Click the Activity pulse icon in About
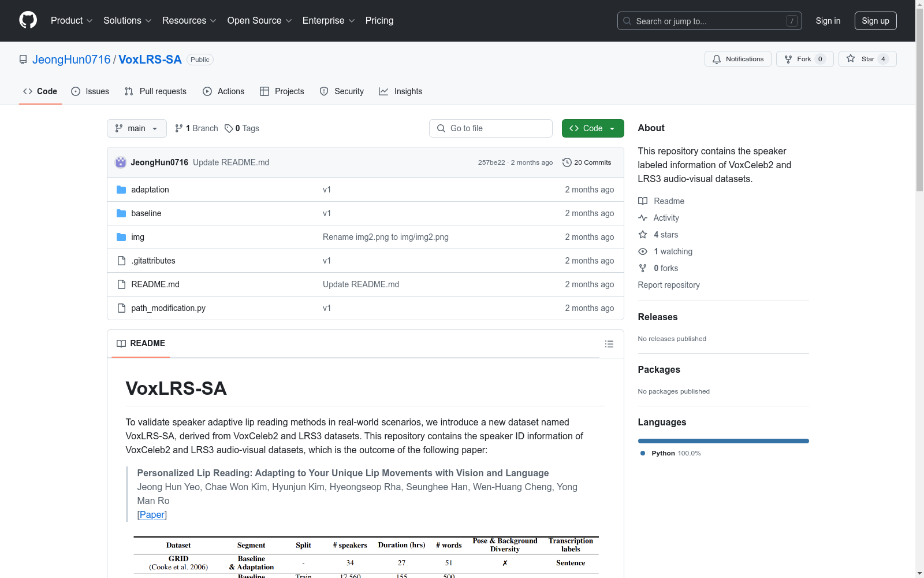The height and width of the screenshot is (578, 924). point(643,218)
